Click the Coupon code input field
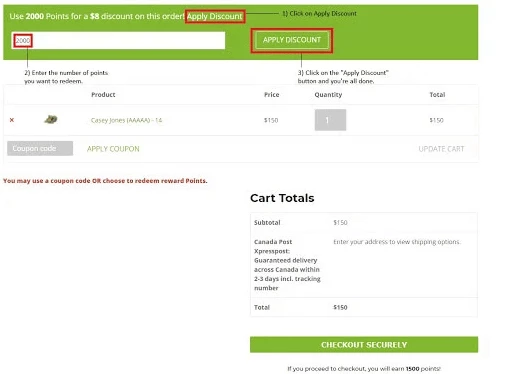Viewport: 507px width, 374px height. coord(40,148)
